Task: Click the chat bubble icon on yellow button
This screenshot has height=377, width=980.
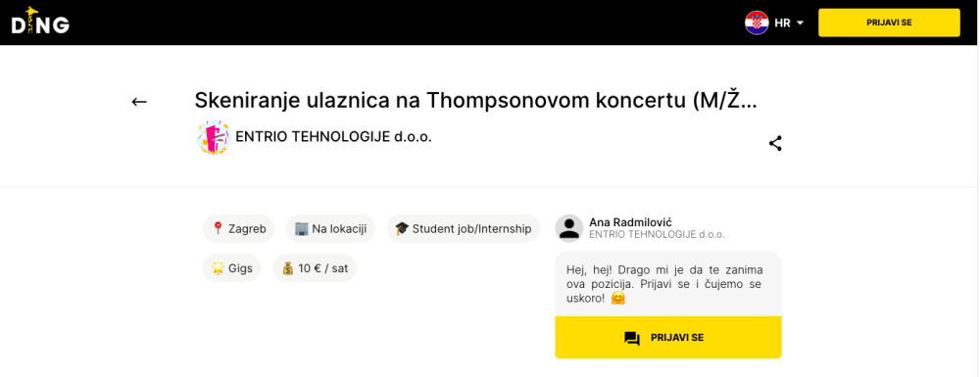Action: click(x=632, y=338)
